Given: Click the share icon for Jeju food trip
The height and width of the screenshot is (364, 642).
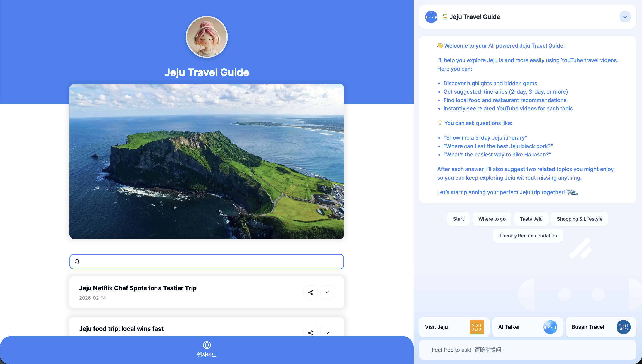Looking at the screenshot, I should click(310, 333).
